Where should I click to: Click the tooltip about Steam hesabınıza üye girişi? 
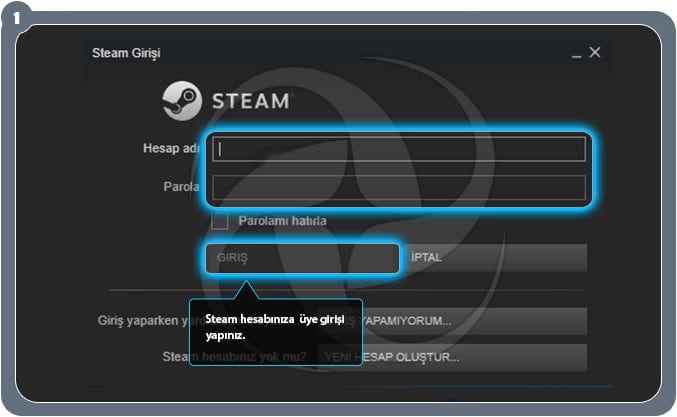(275, 327)
